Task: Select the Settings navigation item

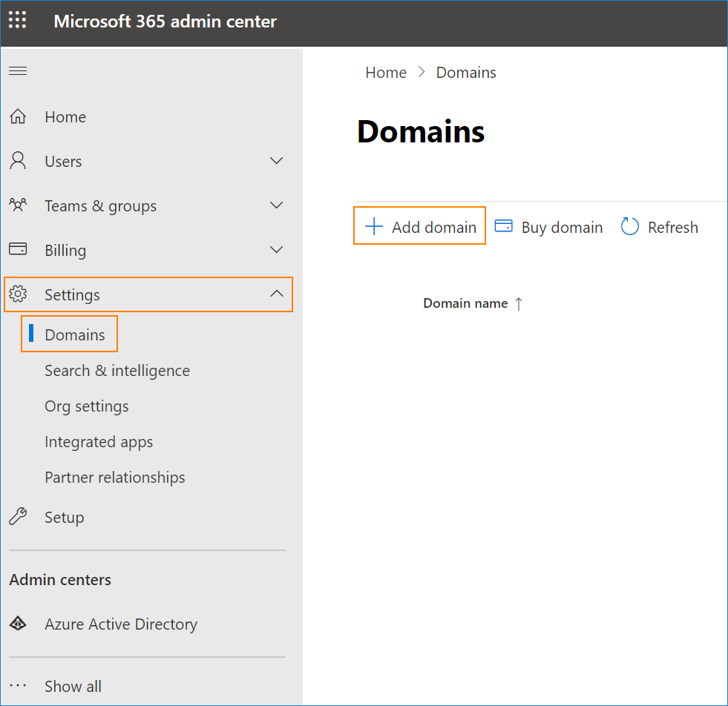Action: point(148,294)
